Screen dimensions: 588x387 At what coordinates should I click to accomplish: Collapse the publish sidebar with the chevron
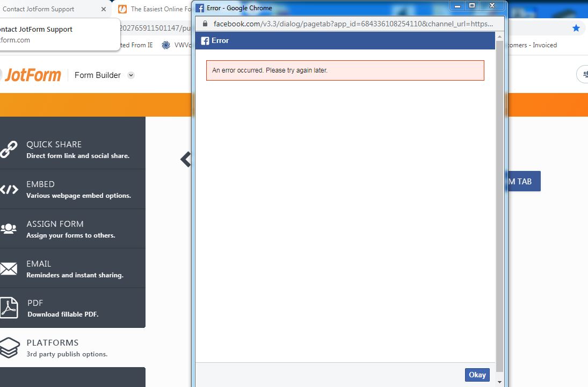pos(185,159)
